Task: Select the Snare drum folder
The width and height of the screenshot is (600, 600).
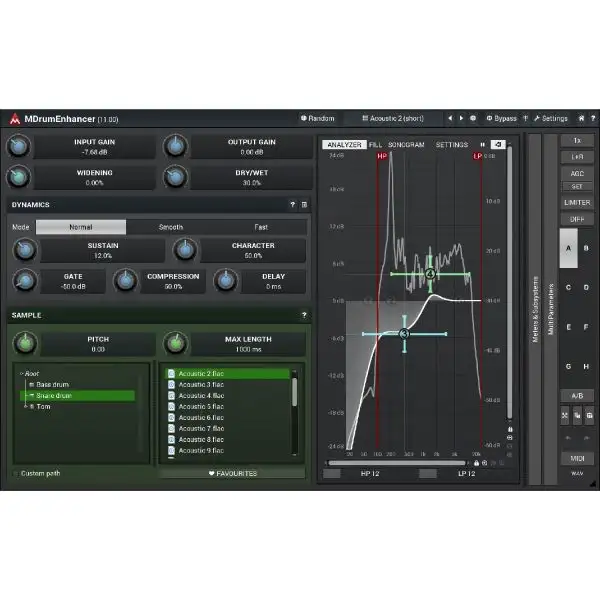Action: coord(77,396)
